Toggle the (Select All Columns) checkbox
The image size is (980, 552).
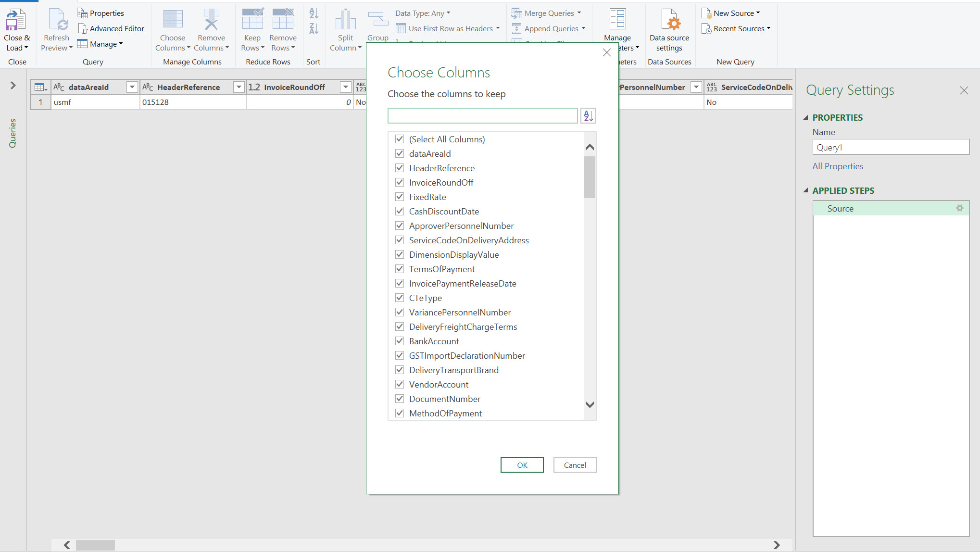399,139
